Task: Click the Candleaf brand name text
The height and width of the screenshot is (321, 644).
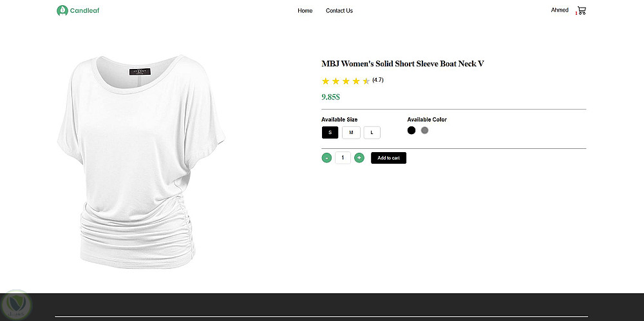Action: coord(86,11)
